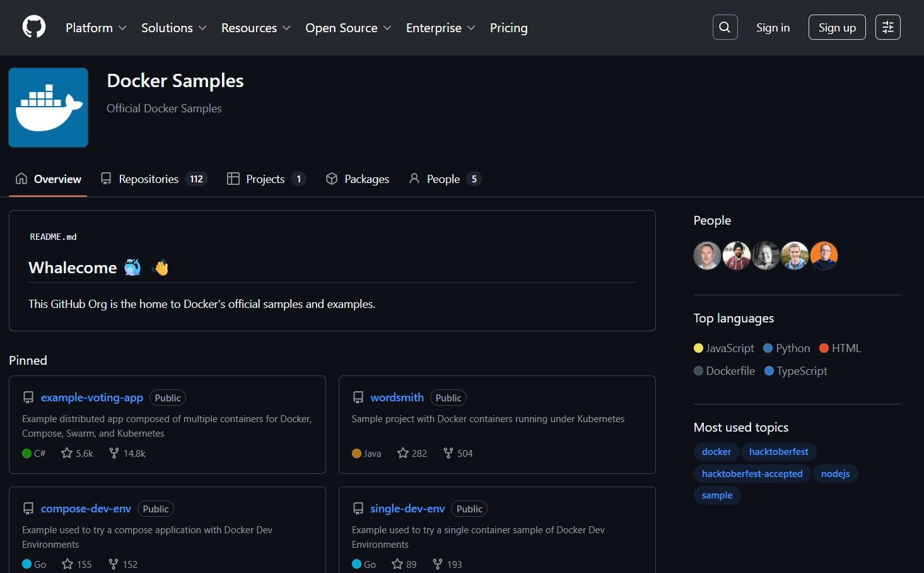Open the single-dev-env repository

tap(407, 509)
